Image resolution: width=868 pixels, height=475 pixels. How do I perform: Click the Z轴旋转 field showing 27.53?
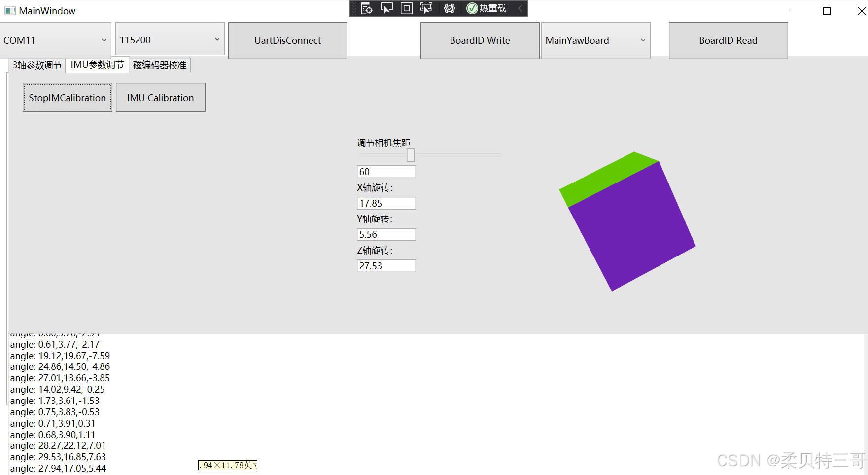[x=386, y=266]
